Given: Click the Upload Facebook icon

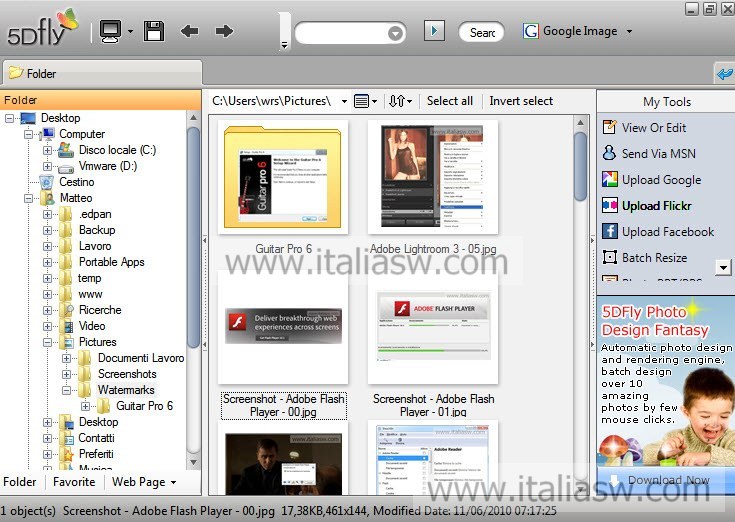Looking at the screenshot, I should [609, 231].
